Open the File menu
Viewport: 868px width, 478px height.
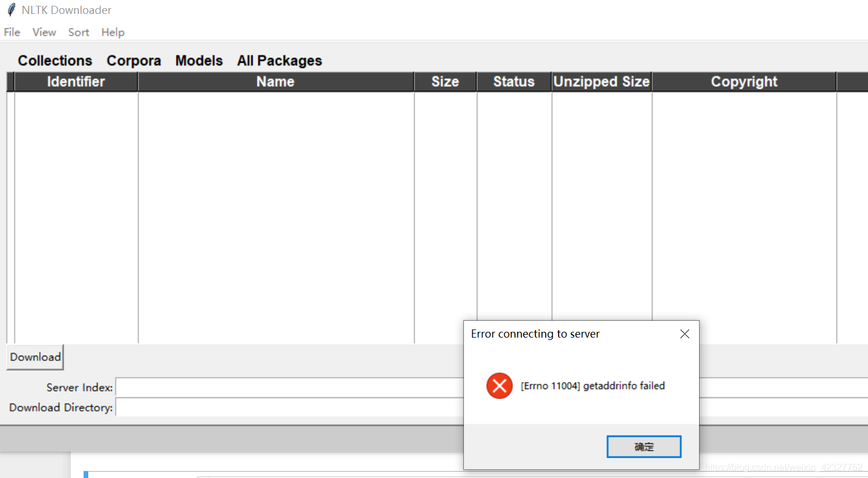[x=12, y=32]
